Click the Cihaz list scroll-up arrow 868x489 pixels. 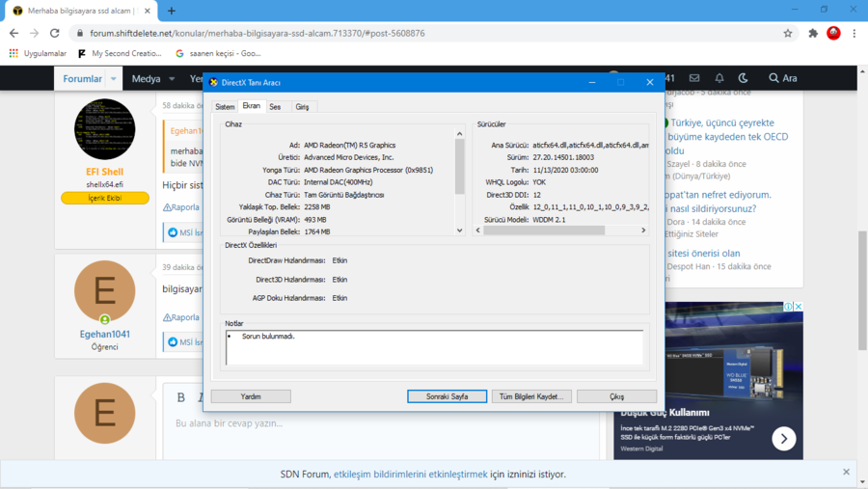pos(459,134)
